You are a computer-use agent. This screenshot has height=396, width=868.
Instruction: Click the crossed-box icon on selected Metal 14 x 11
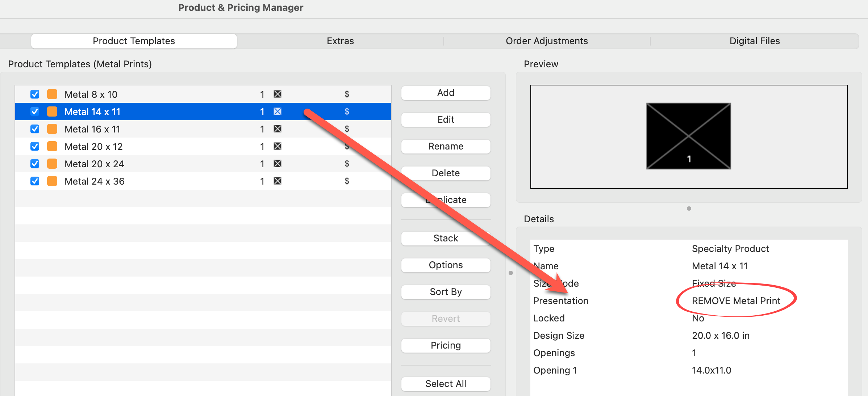click(x=277, y=111)
